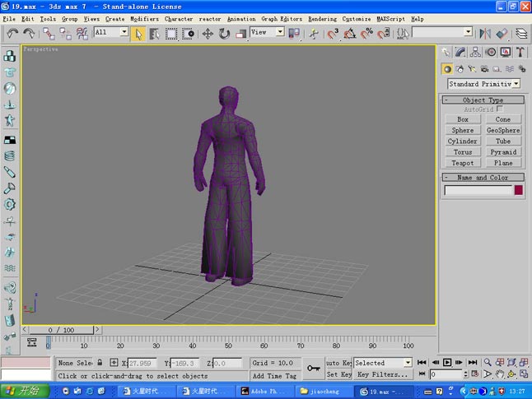Select Geometry category sphere icon
532x399 pixels.
pyautogui.click(x=447, y=69)
